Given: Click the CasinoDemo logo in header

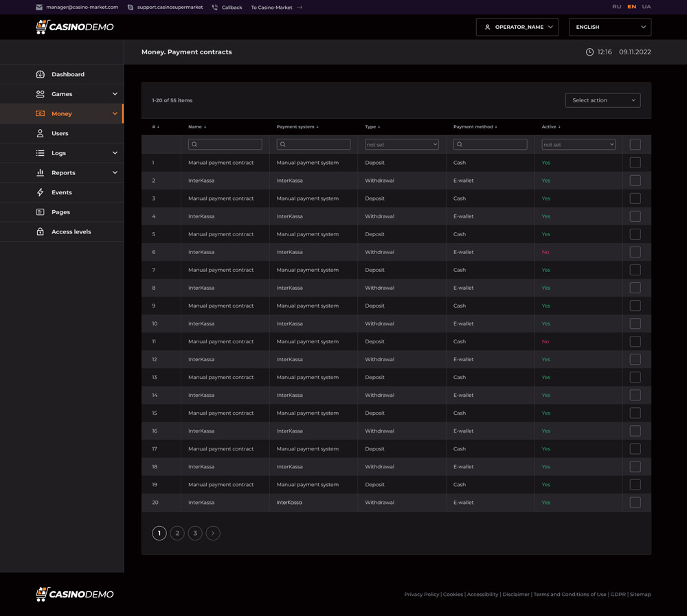Looking at the screenshot, I should tap(75, 27).
